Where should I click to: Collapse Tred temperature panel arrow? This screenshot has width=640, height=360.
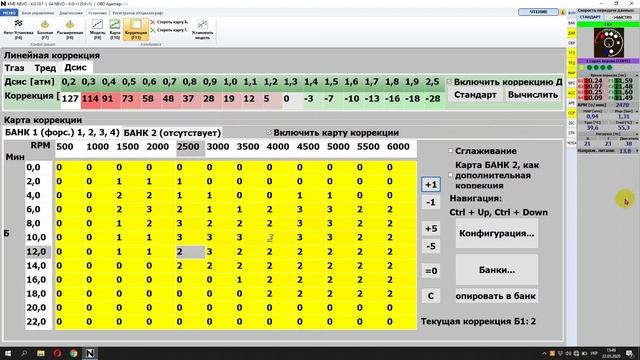coord(636,122)
